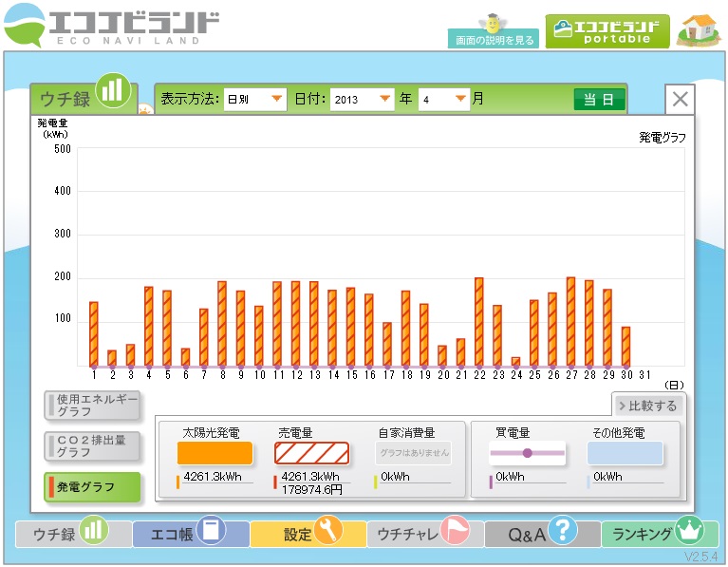
Task: Click the 自家消費量 0kWh value
Action: click(395, 477)
